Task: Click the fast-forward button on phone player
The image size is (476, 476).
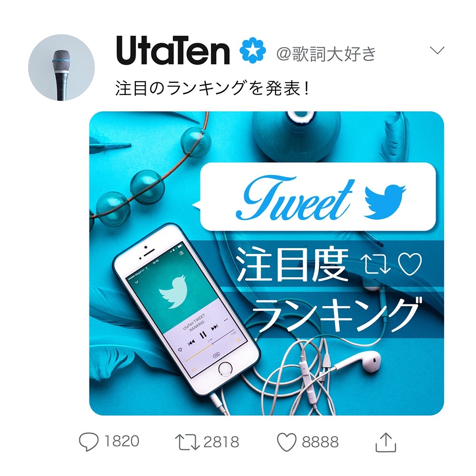Action: (215, 327)
